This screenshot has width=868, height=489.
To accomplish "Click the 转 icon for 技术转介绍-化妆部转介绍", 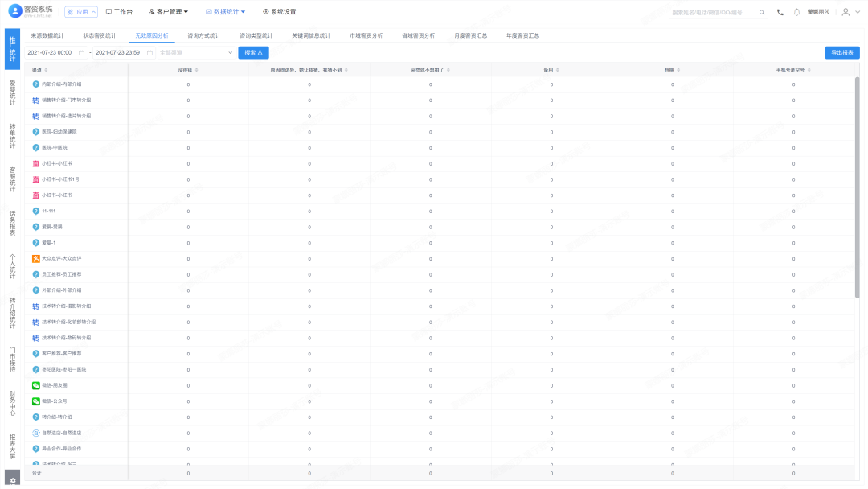I will 35,323.
